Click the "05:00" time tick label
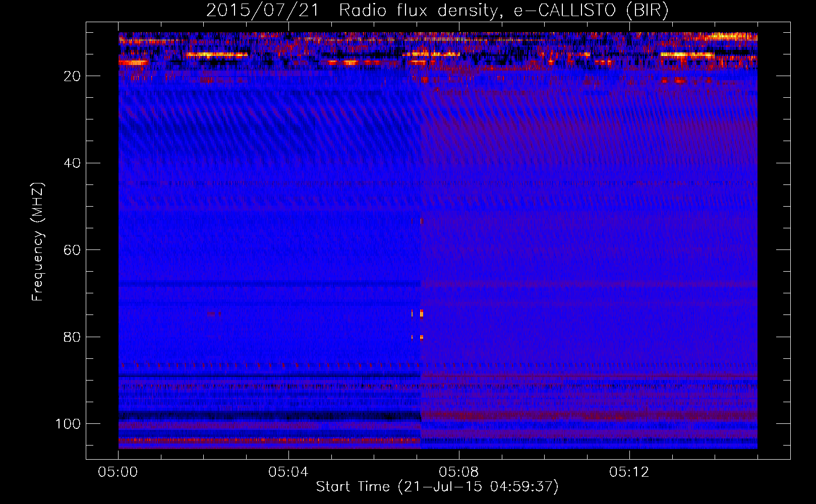 click(x=118, y=472)
